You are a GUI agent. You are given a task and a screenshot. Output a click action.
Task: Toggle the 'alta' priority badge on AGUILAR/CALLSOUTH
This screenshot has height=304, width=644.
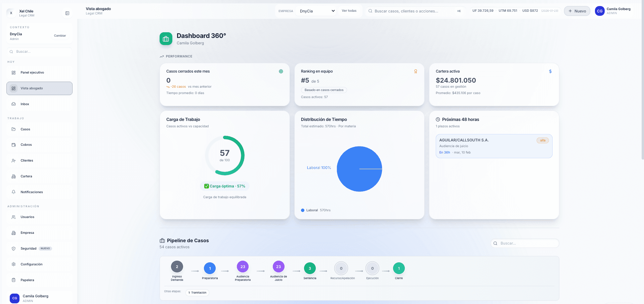(x=543, y=140)
